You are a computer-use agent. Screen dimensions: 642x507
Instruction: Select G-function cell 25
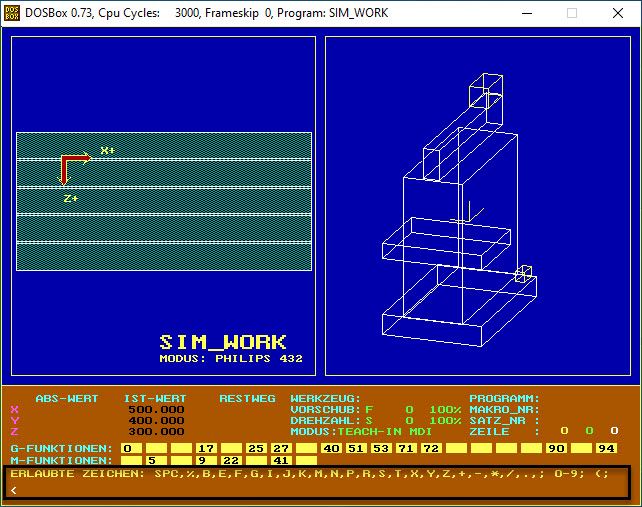tap(256, 448)
